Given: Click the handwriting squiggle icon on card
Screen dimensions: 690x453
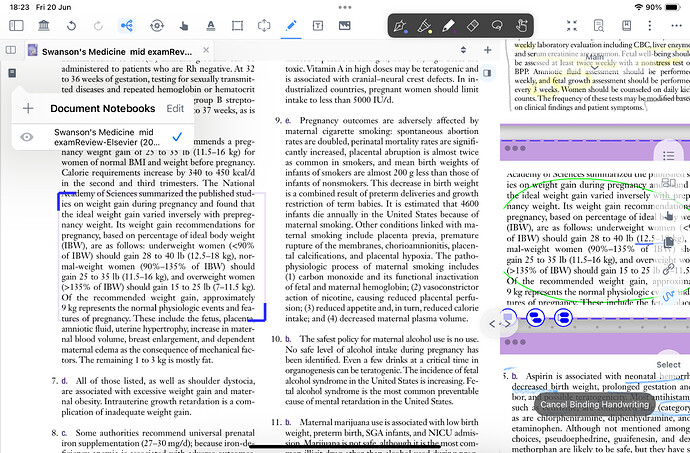Looking at the screenshot, I should (668, 295).
